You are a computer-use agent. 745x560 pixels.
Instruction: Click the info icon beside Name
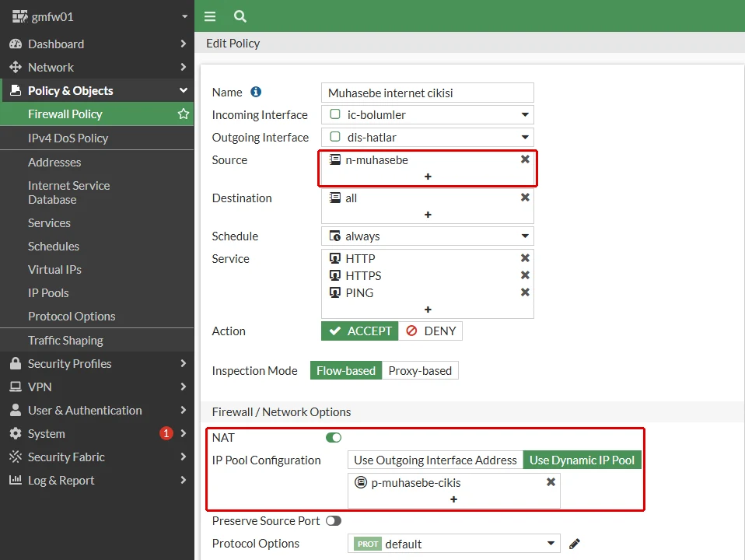tap(256, 92)
